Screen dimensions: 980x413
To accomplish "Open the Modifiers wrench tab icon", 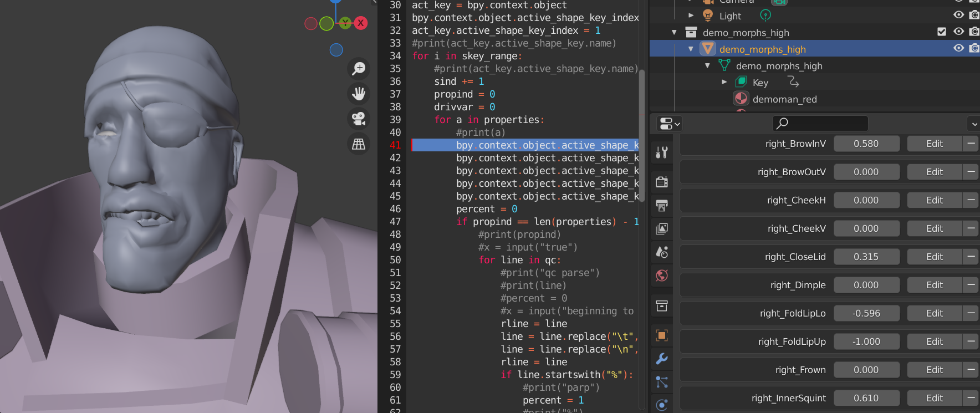I will click(662, 359).
